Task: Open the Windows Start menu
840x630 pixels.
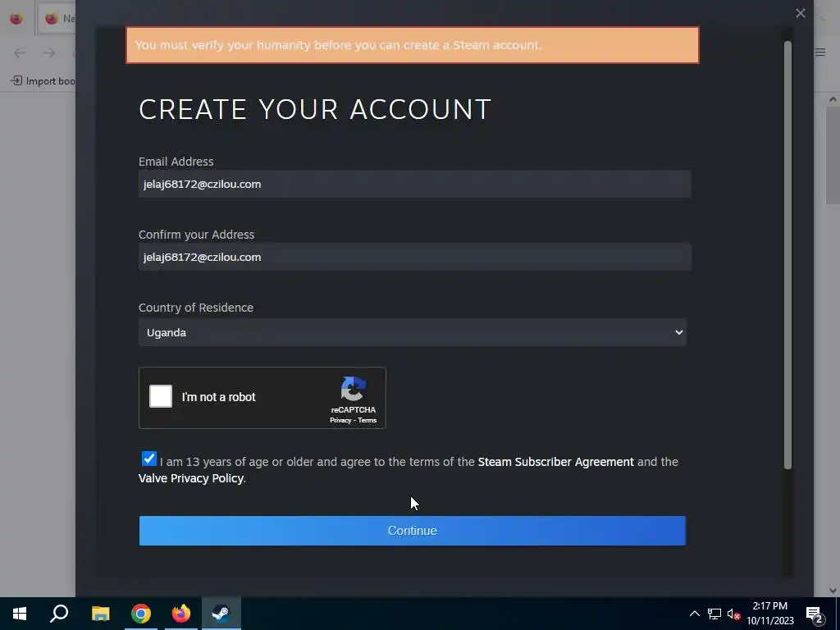Action: tap(20, 614)
